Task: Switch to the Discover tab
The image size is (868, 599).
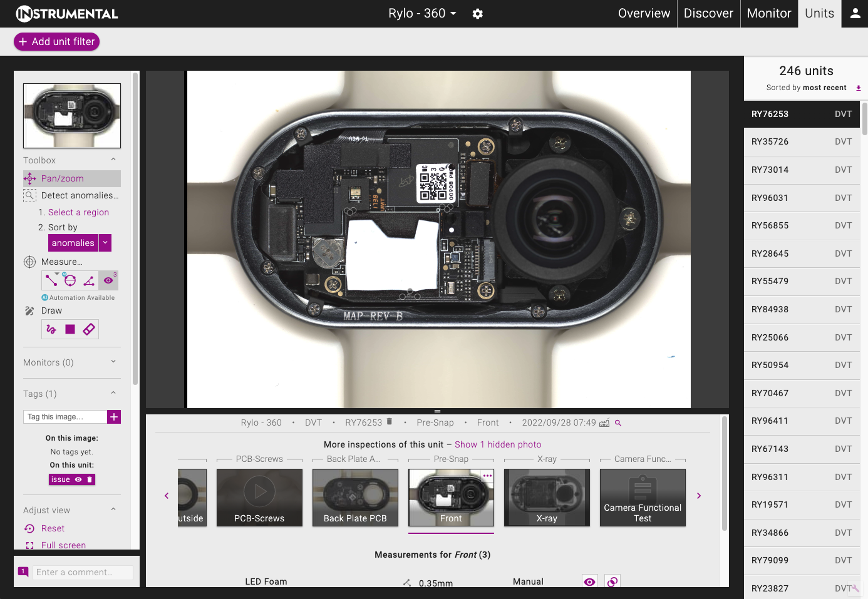Action: pyautogui.click(x=708, y=14)
